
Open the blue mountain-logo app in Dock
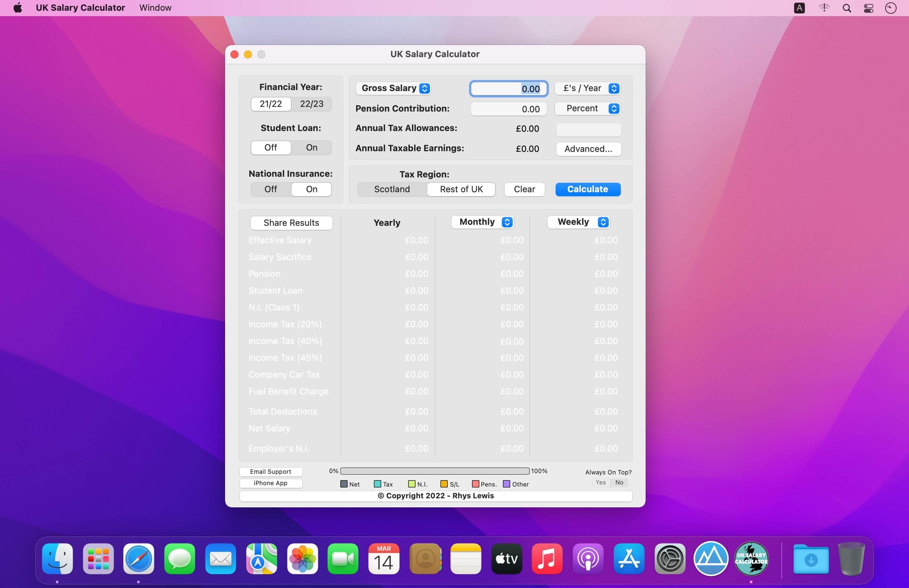click(710, 559)
